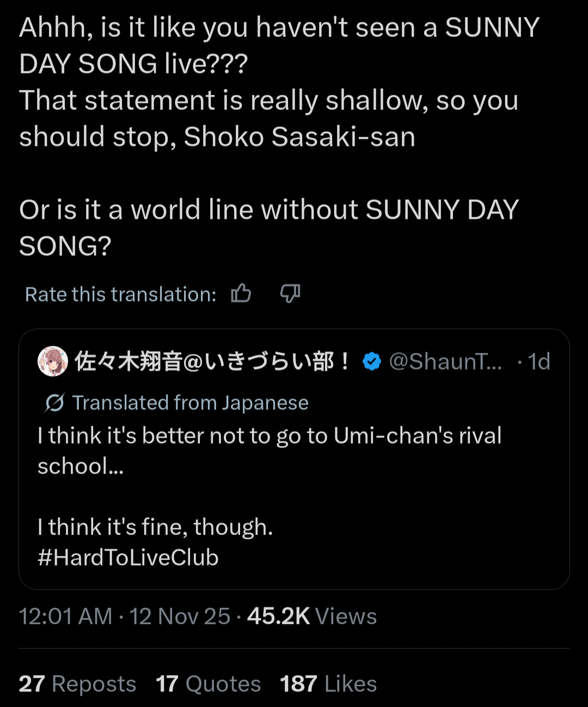View the 187 Likes list
This screenshot has width=588, height=707.
[328, 684]
